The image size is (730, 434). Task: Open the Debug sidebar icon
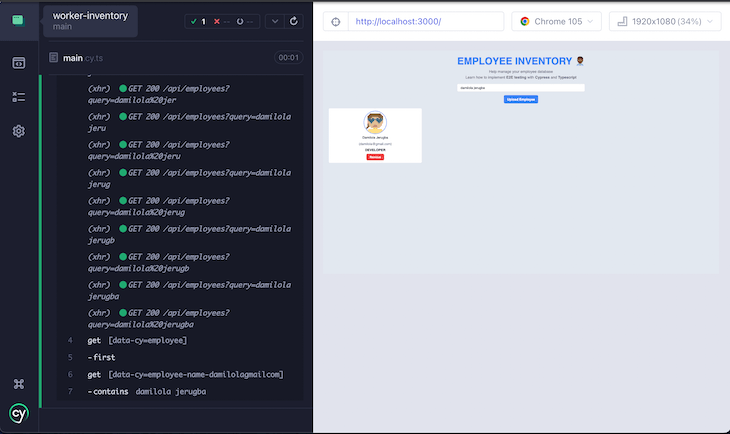(x=18, y=97)
